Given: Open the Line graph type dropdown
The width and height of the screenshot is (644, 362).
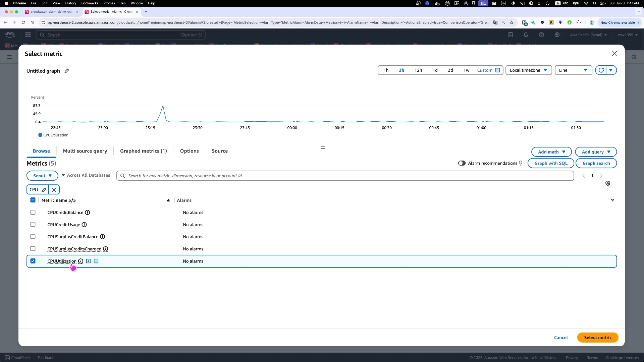Looking at the screenshot, I should tap(573, 70).
